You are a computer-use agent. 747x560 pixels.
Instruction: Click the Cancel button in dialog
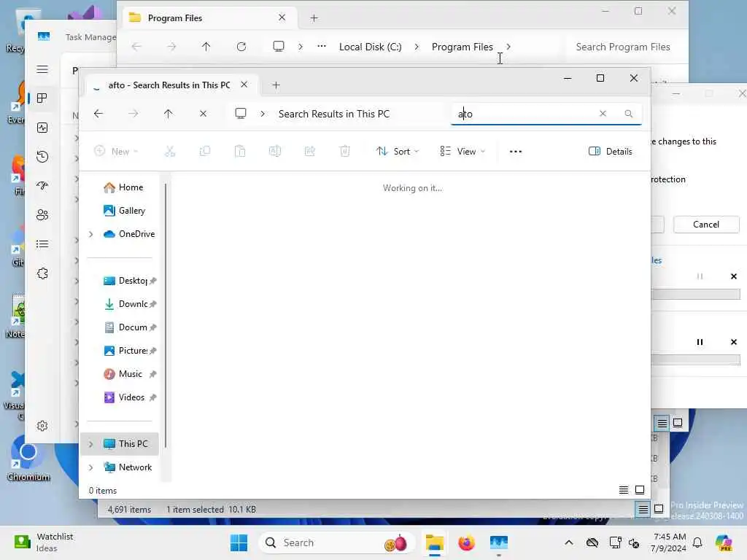click(706, 225)
